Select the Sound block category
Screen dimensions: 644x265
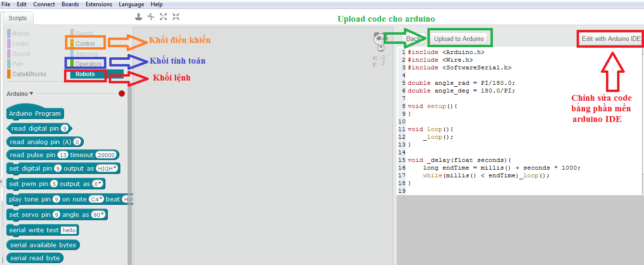tap(18, 54)
